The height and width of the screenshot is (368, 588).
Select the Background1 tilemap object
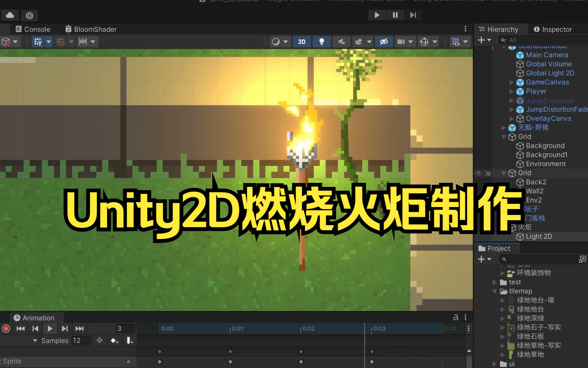[547, 155]
